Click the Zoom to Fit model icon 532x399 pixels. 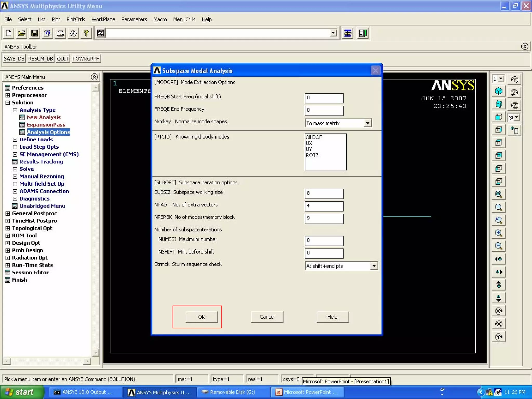click(x=498, y=194)
